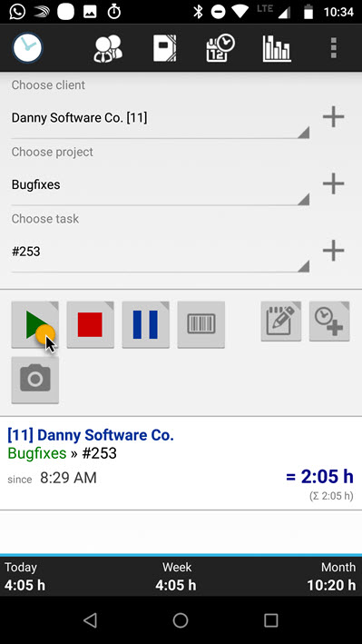Open the projects folder icon in toolbar
The height and width of the screenshot is (644, 362).
[x=164, y=48]
